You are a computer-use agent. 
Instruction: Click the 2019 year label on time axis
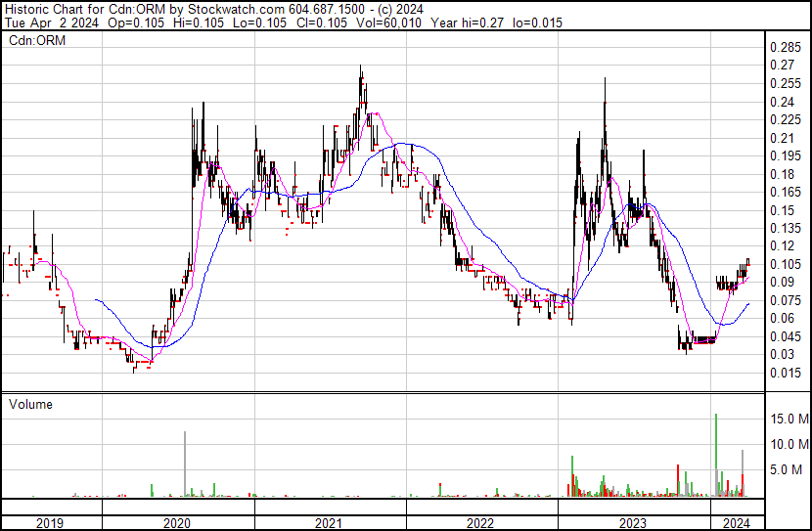click(x=49, y=523)
